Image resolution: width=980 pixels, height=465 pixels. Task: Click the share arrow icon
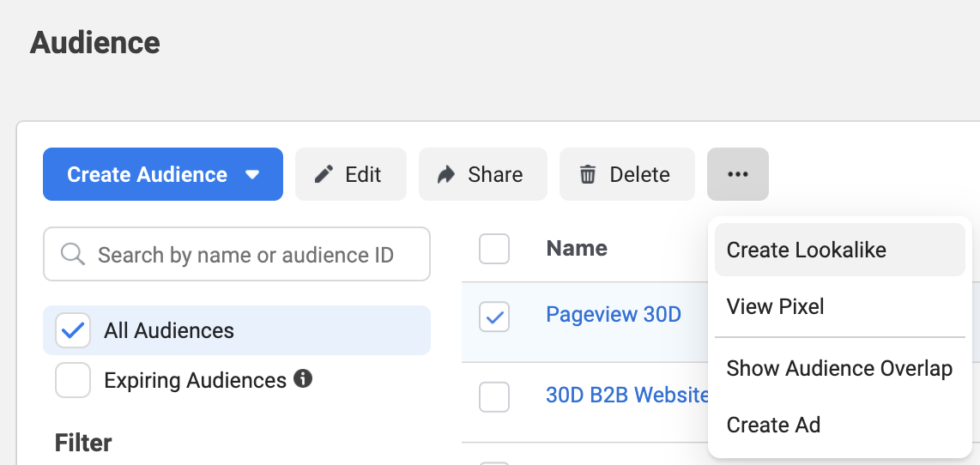click(446, 174)
